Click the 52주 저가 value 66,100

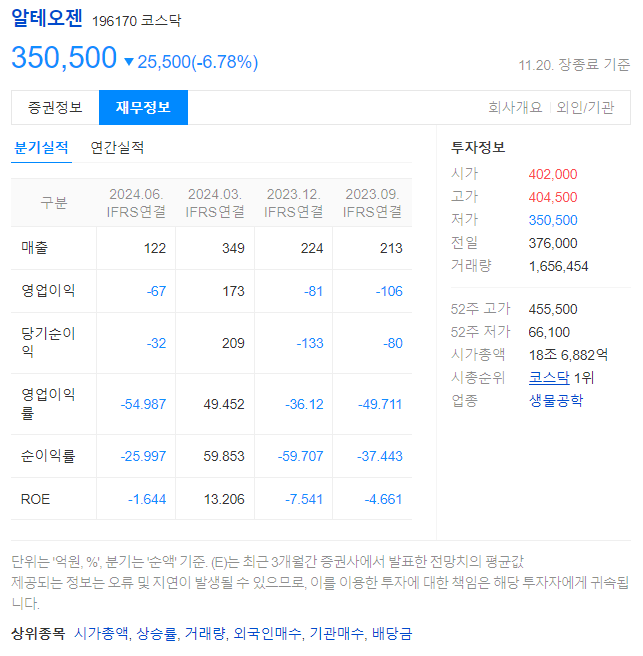tap(549, 332)
